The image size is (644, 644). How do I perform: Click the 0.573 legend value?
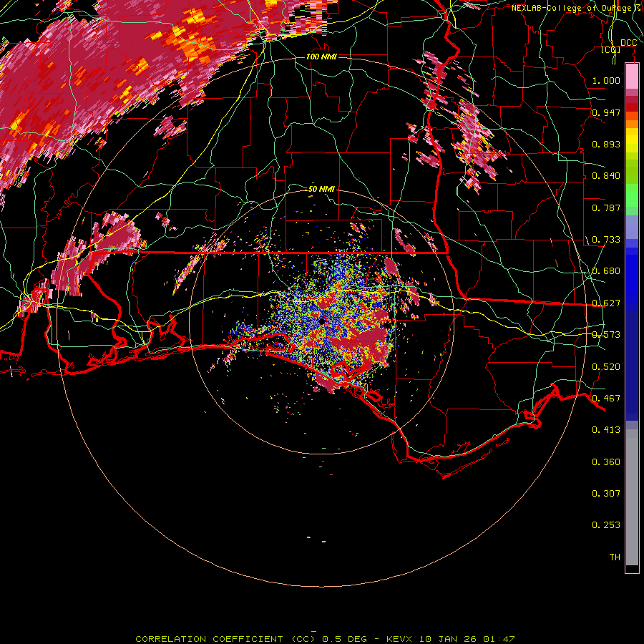[606, 335]
